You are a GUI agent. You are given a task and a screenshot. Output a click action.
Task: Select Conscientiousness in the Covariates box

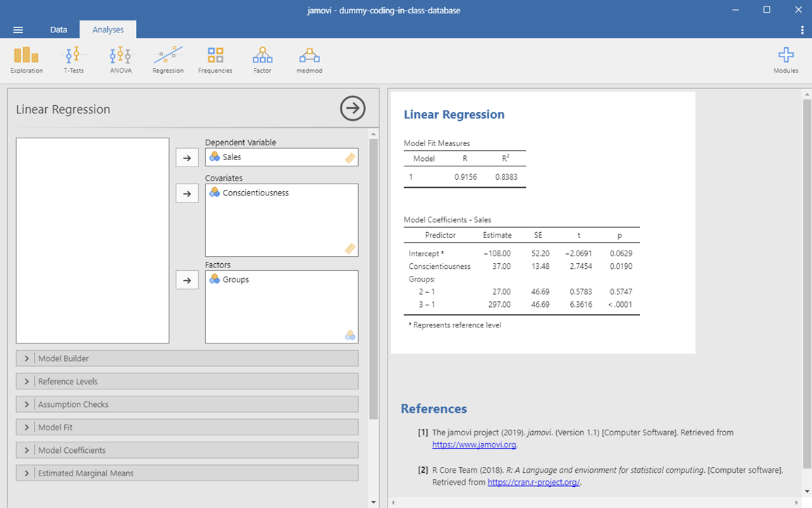click(255, 193)
